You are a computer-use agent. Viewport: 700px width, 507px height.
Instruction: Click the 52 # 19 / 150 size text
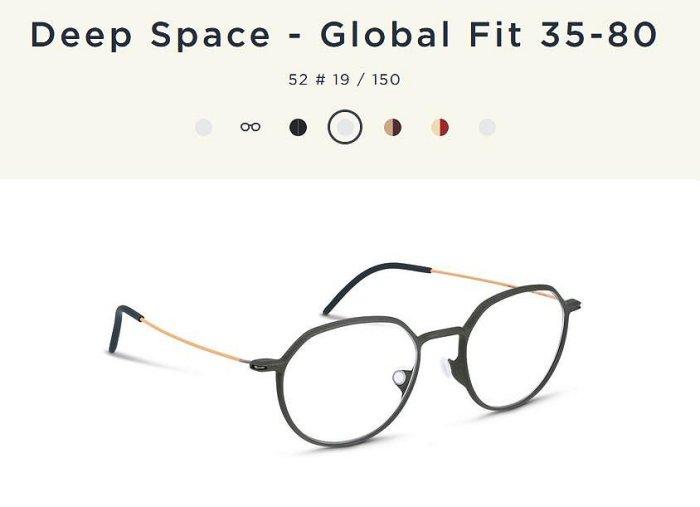click(x=344, y=80)
